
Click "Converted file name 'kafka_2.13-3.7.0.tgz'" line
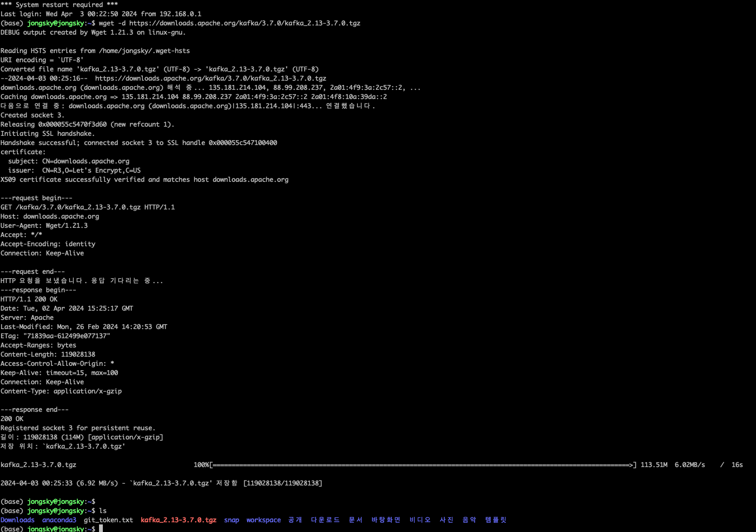[x=160, y=69]
